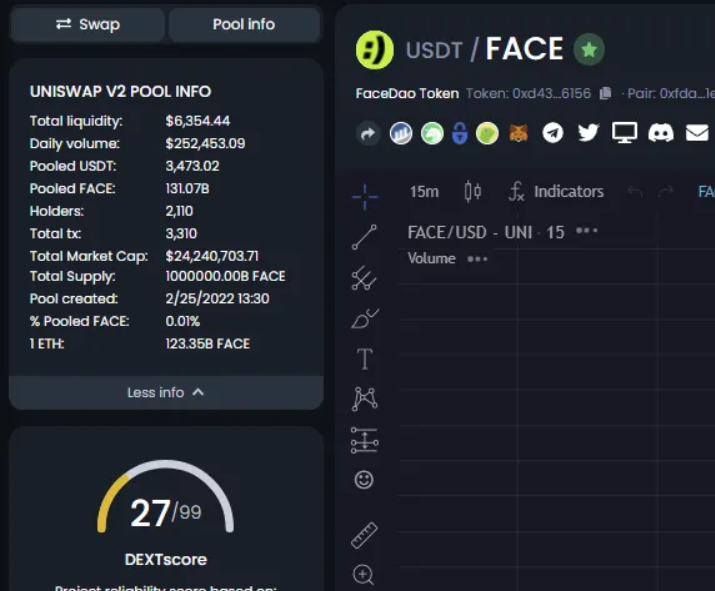Click the USDT / FACE pair title
This screenshot has height=591, width=715.
pos(484,49)
